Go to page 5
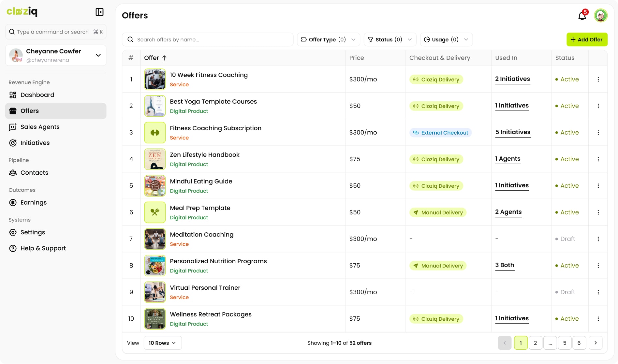Screen dimensions: 618x364 coord(565,343)
